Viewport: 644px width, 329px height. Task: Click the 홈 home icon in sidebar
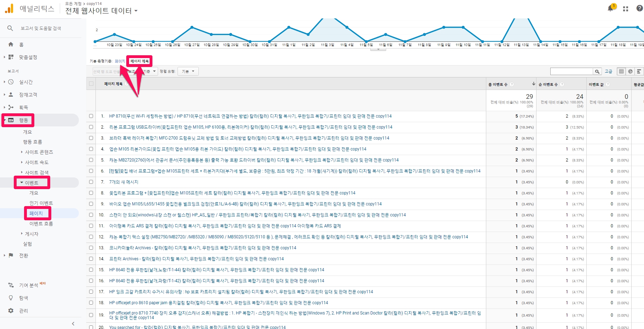click(x=11, y=44)
